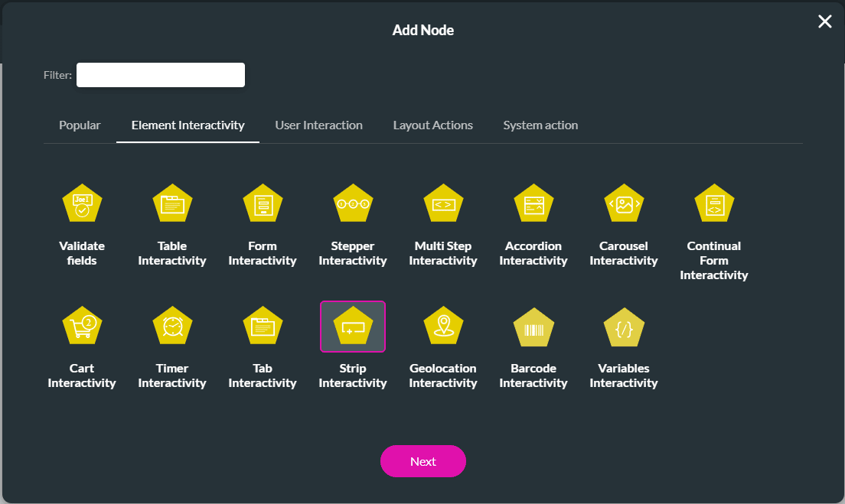The height and width of the screenshot is (504, 845).
Task: Choose the Table Interactivity node
Action: point(172,205)
